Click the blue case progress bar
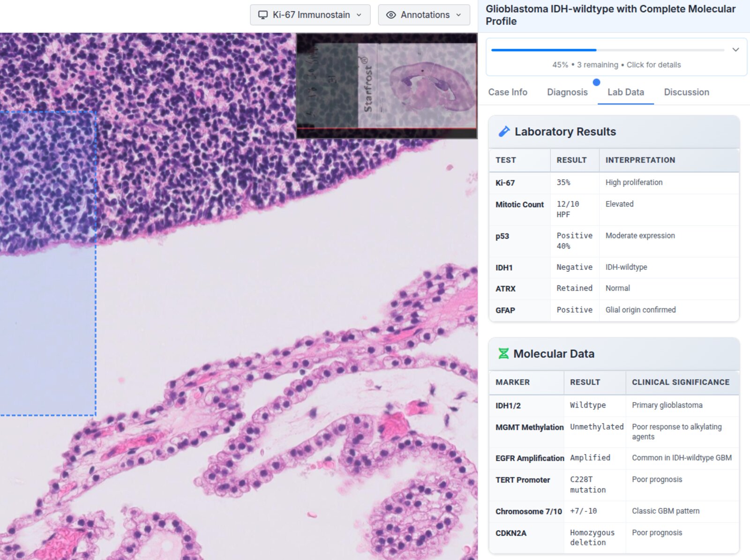The height and width of the screenshot is (560, 750). point(544,50)
